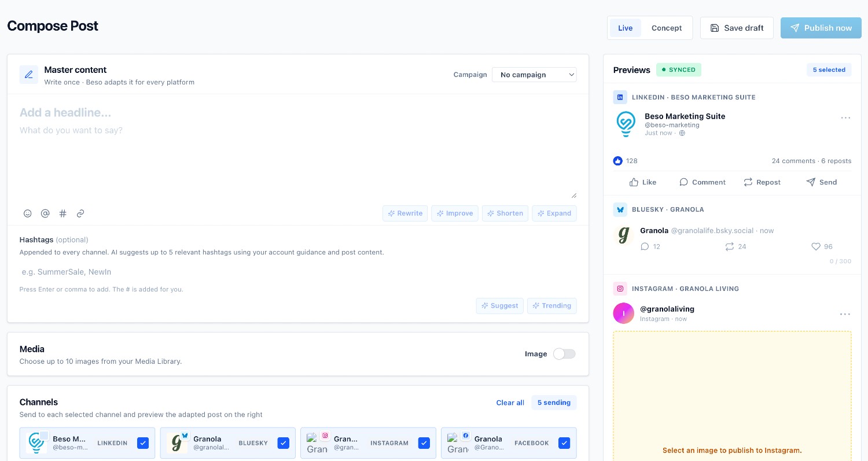This screenshot has height=461, width=868.
Task: Uncheck the Instagram channel checkbox
Action: (x=424, y=443)
